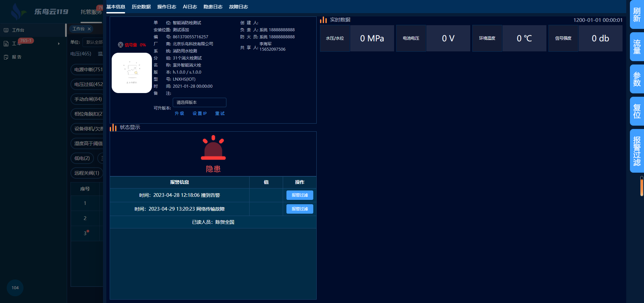Click the 设置 IP link
The image size is (644, 303).
[x=200, y=114]
